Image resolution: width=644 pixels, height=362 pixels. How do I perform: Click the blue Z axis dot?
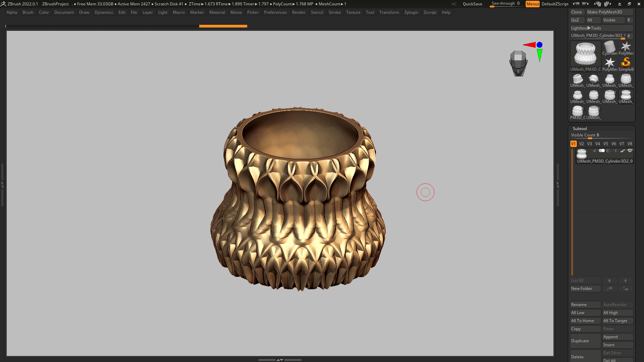(x=539, y=45)
